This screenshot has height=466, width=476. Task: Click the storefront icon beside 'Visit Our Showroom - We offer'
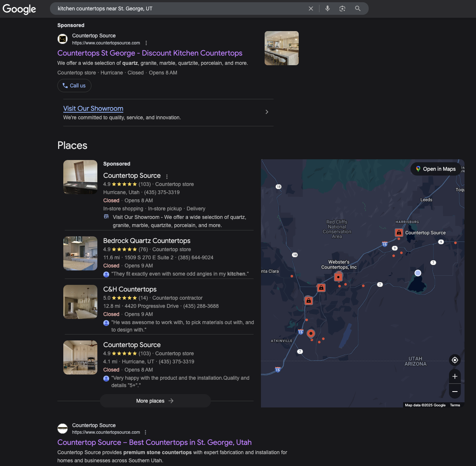click(x=106, y=217)
